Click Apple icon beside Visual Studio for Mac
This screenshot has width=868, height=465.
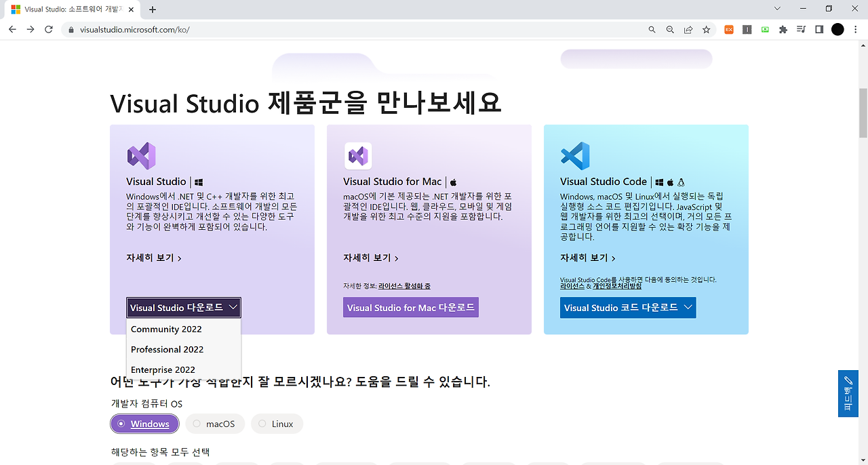[x=454, y=182]
